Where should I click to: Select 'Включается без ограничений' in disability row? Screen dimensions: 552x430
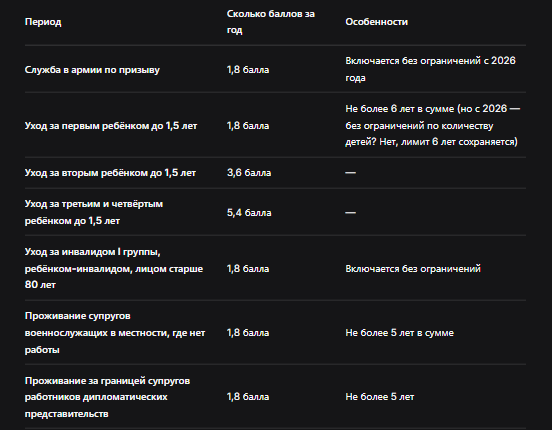[413, 269]
